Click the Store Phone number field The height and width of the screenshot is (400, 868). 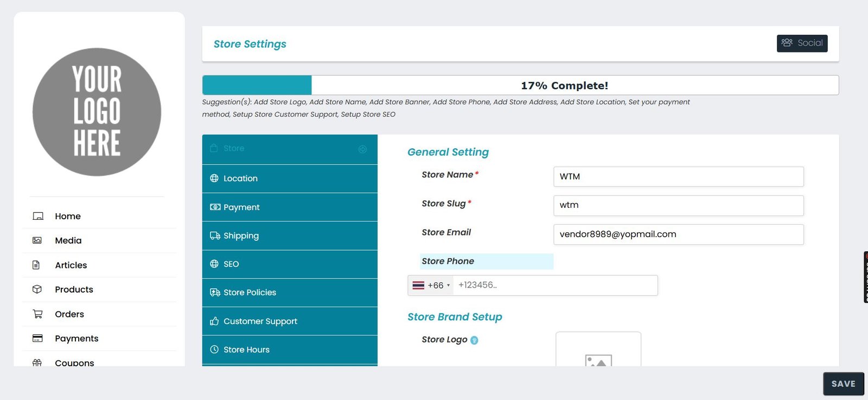554,285
